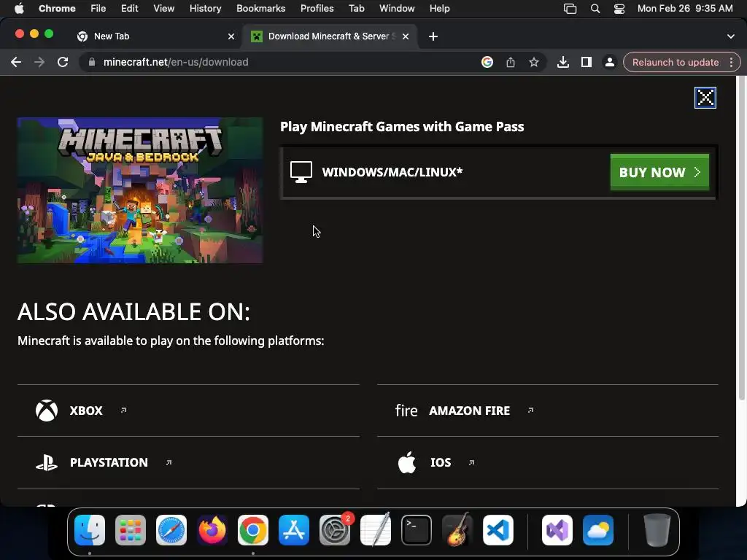Click the share page icon
This screenshot has width=747, height=560.
(510, 62)
